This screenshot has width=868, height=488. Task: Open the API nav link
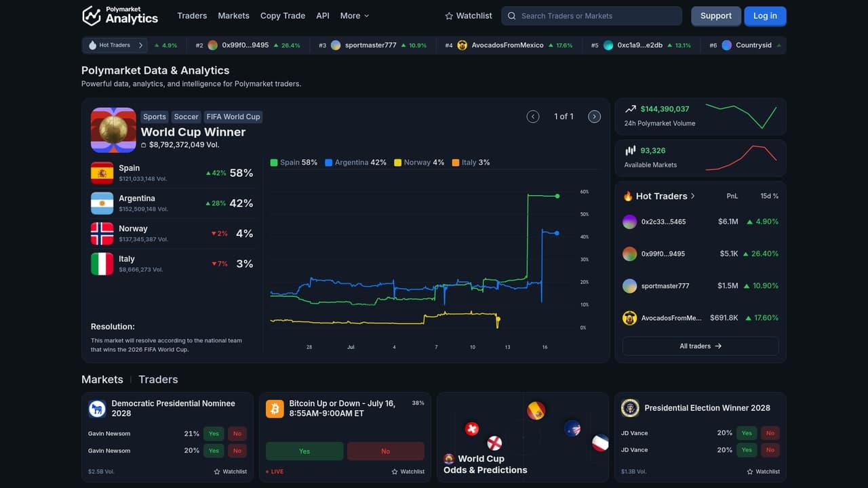[x=323, y=16]
